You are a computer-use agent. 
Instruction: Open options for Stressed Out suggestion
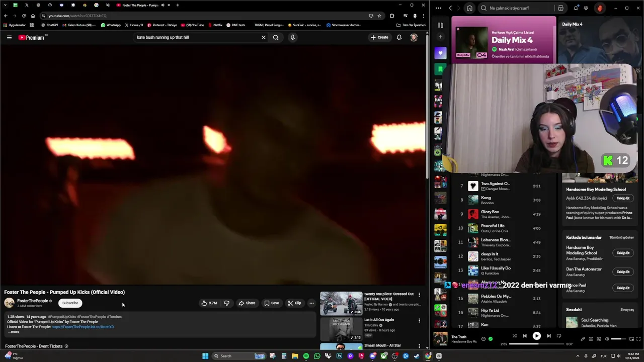click(419, 295)
